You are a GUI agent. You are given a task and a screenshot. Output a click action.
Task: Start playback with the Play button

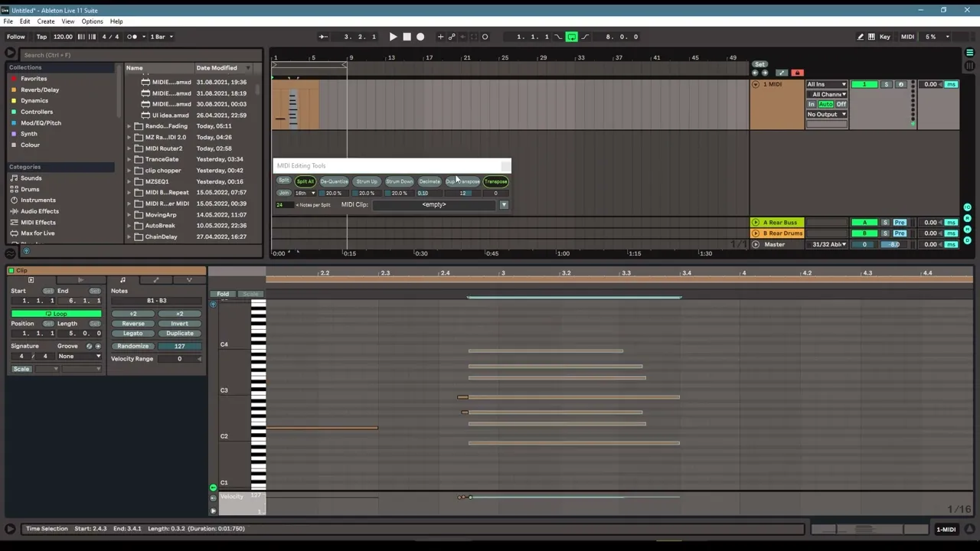coord(393,37)
